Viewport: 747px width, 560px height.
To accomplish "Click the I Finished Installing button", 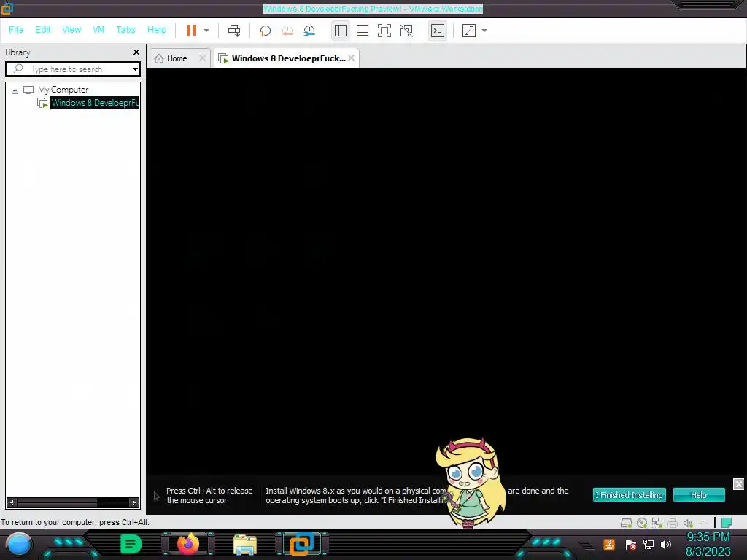I will coord(629,495).
